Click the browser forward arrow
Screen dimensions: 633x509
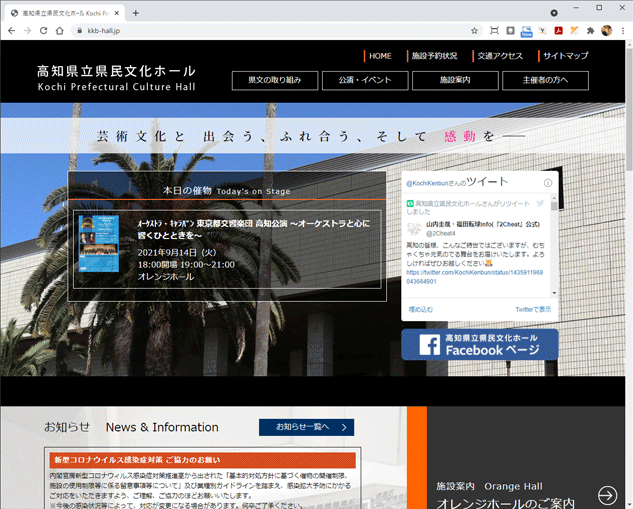[x=27, y=31]
